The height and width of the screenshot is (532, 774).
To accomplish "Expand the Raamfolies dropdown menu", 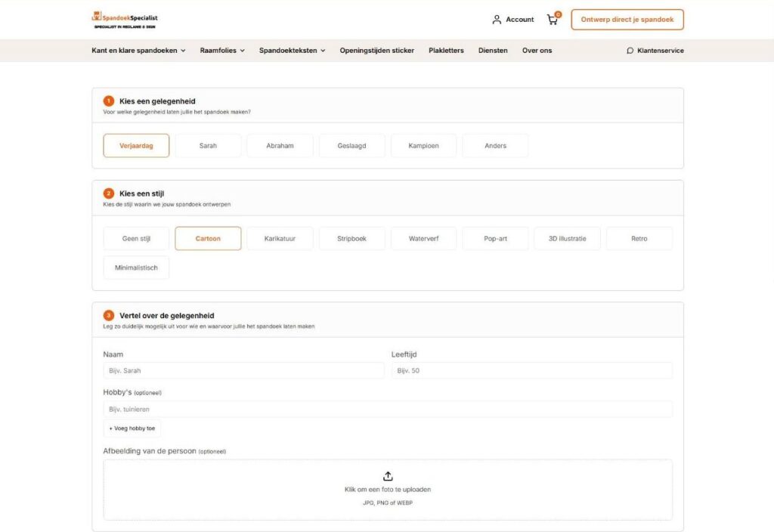I will [x=222, y=51].
